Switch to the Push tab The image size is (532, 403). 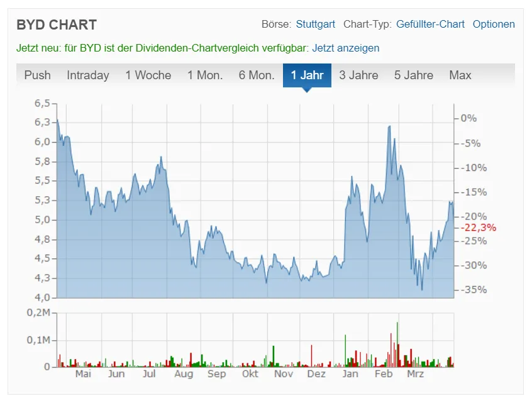point(37,75)
